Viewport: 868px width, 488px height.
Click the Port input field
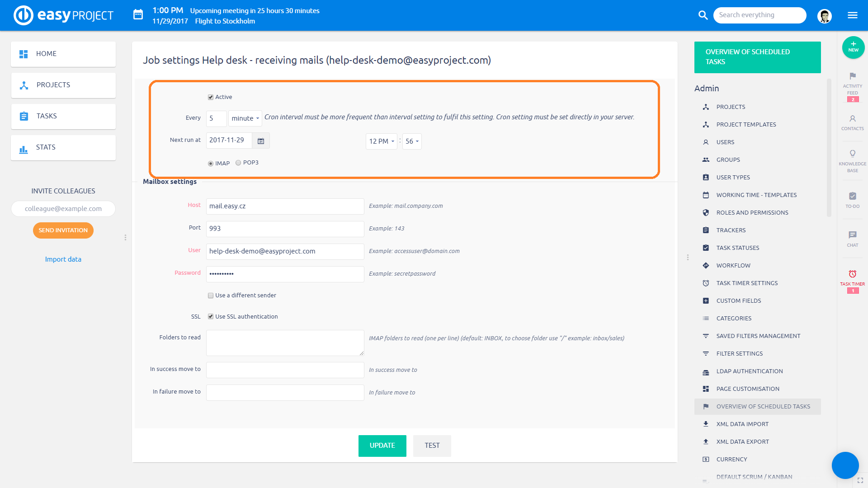285,229
